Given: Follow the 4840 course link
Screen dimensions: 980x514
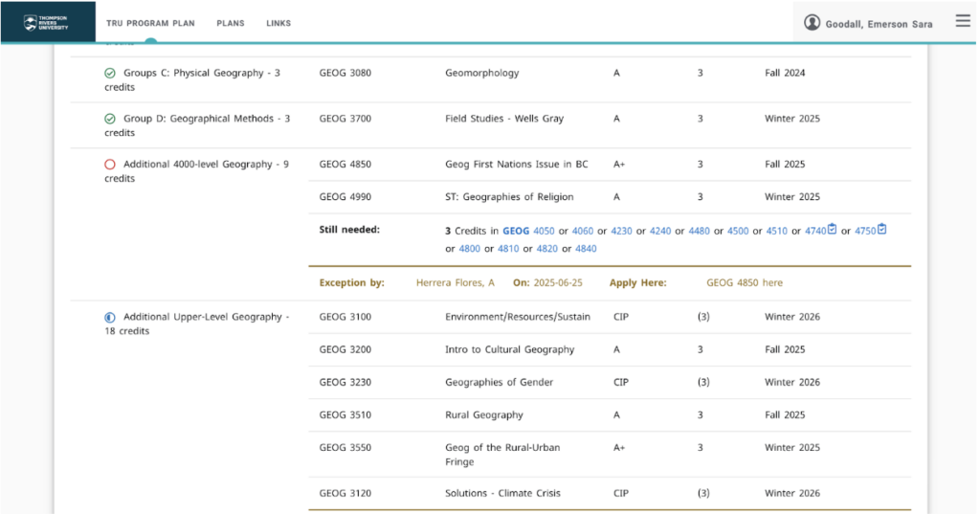Looking at the screenshot, I should [x=586, y=249].
